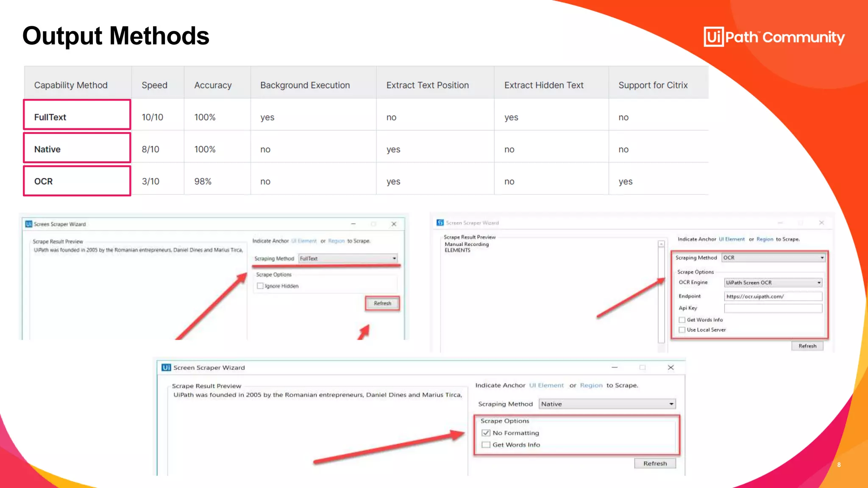Enable Use Local Server checkbox
Image resolution: width=868 pixels, height=488 pixels.
click(x=682, y=330)
